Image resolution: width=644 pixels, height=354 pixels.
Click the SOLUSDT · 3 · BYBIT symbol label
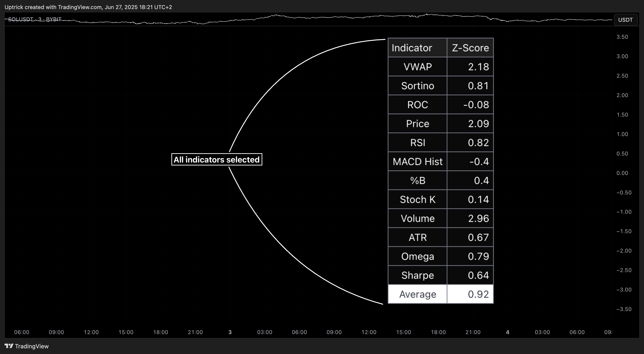35,19
